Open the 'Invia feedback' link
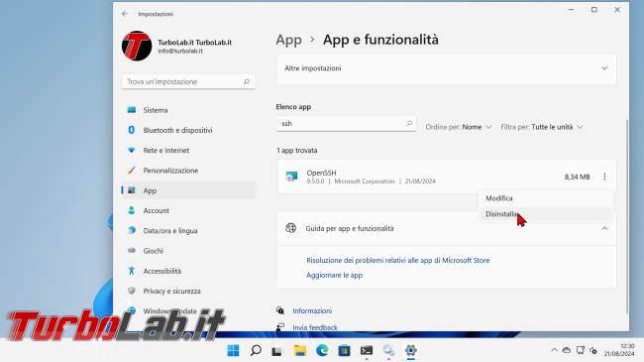This screenshot has width=644, height=362. (315, 327)
